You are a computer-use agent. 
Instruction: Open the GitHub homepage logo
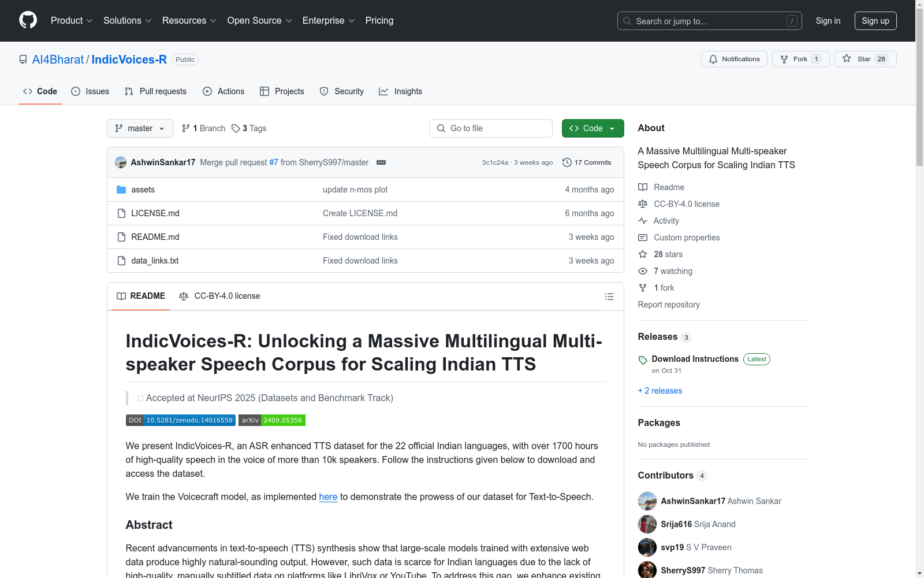(28, 20)
